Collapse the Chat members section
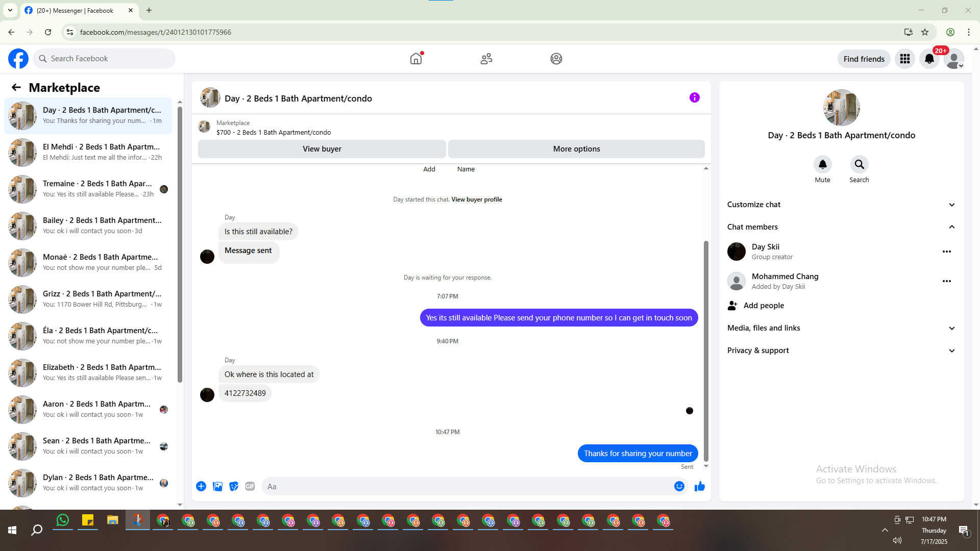This screenshot has height=551, width=980. (x=842, y=227)
